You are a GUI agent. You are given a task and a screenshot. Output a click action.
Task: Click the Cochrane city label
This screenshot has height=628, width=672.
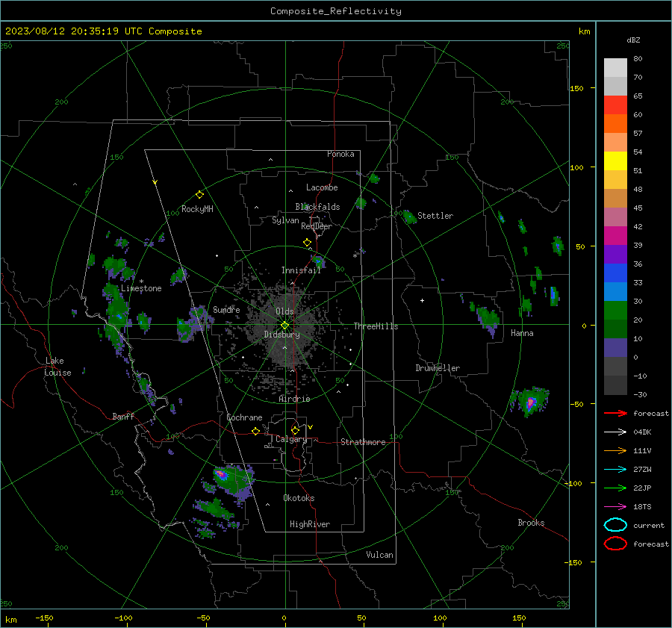click(x=244, y=417)
